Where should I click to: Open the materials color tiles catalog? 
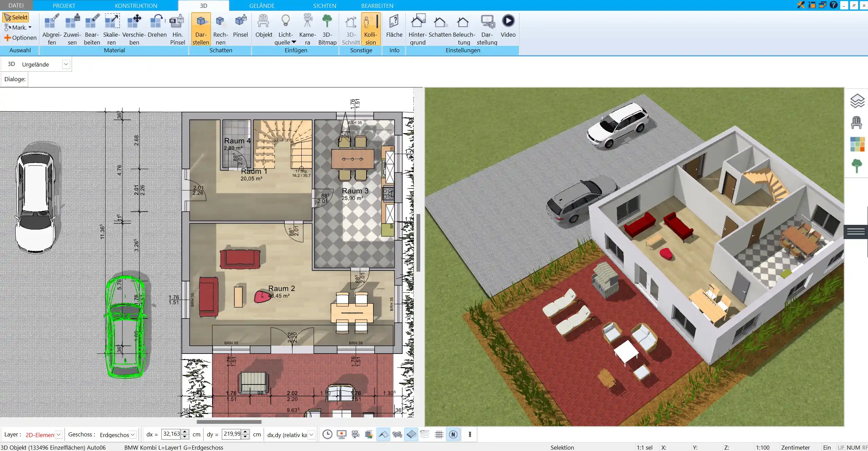[x=857, y=144]
